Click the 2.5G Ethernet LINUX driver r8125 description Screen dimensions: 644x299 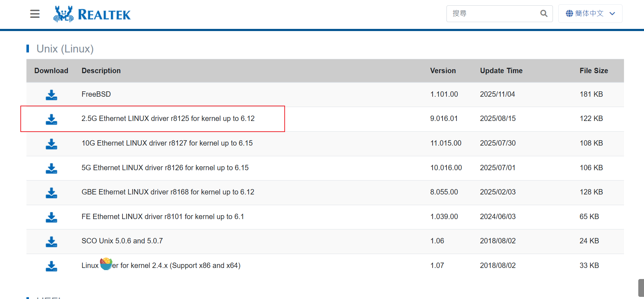click(168, 118)
